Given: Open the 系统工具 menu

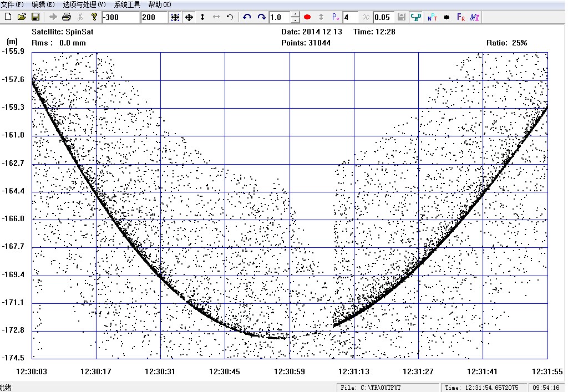Looking at the screenshot, I should pyautogui.click(x=127, y=4).
